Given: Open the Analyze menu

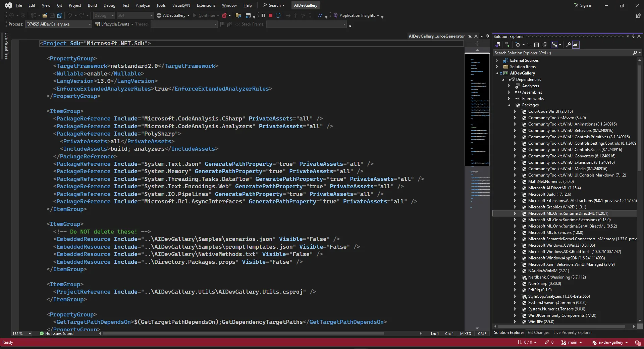Looking at the screenshot, I should [143, 5].
